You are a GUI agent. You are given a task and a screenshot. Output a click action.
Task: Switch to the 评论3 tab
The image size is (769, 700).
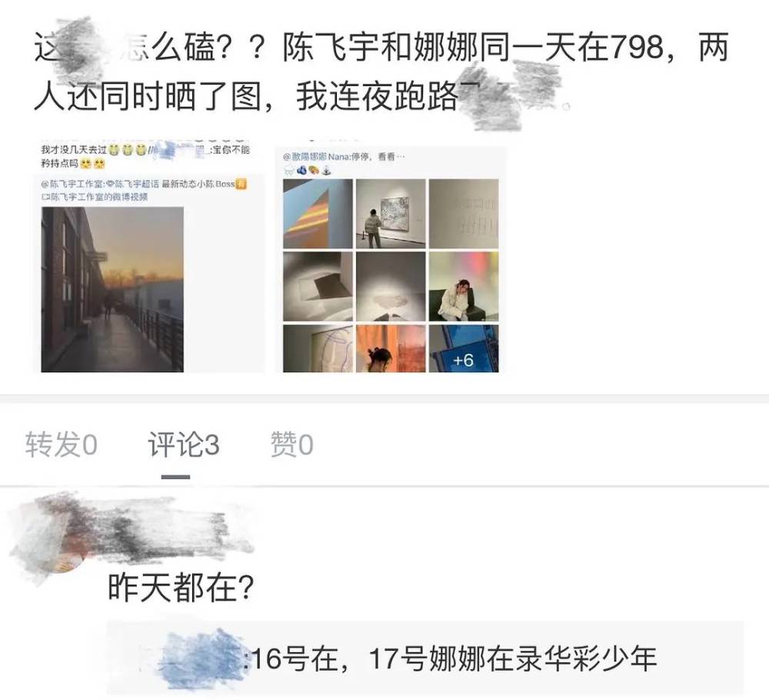[x=184, y=445]
